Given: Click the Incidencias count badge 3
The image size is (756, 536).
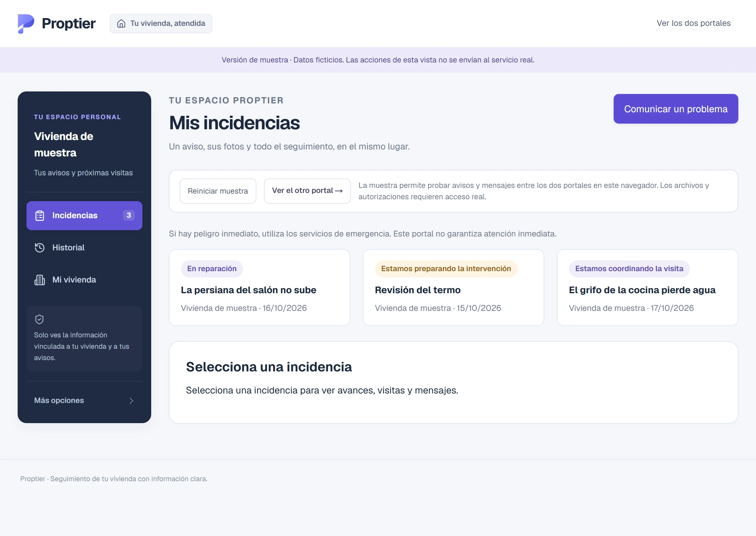Looking at the screenshot, I should coord(129,215).
